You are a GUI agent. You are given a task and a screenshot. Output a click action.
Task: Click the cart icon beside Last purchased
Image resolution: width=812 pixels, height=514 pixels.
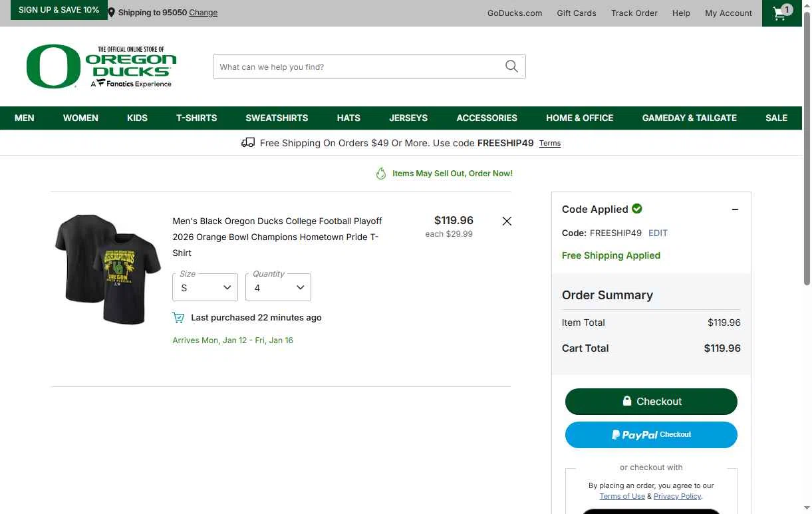click(178, 318)
